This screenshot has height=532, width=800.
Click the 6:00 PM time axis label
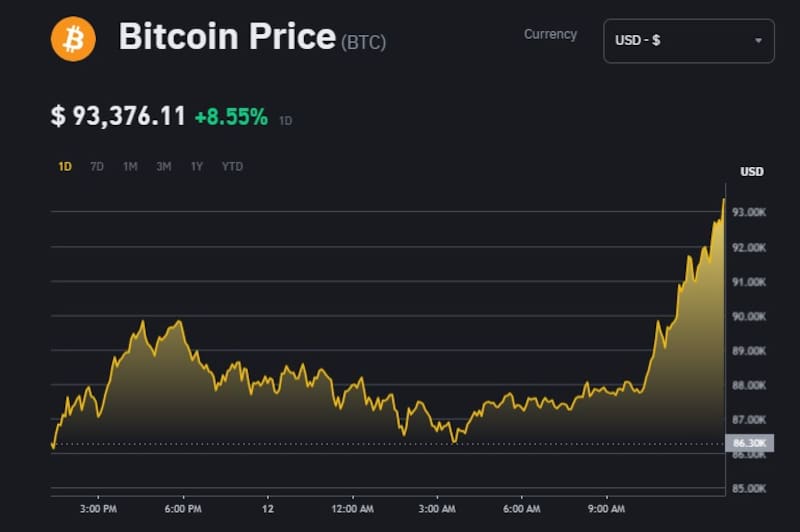click(x=183, y=509)
